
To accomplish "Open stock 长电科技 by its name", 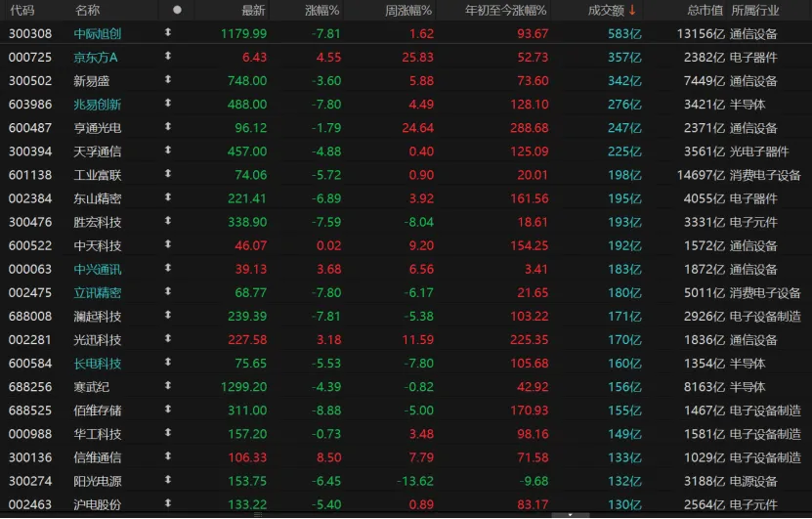I will pyautogui.click(x=98, y=364).
